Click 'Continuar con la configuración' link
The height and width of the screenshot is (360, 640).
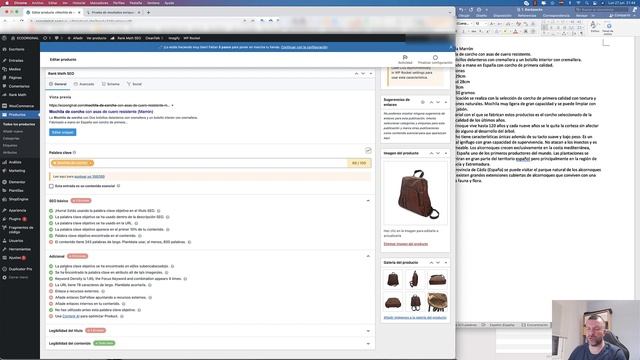tap(304, 47)
